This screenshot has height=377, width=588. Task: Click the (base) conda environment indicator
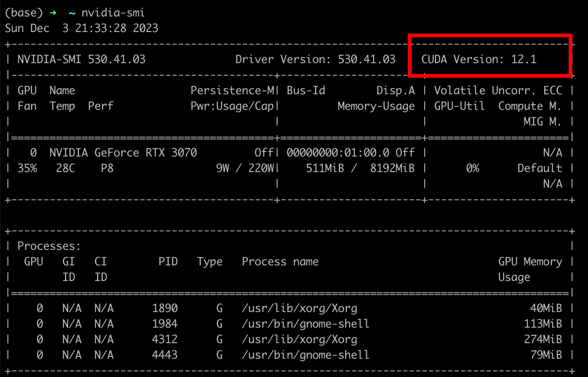[x=24, y=13]
